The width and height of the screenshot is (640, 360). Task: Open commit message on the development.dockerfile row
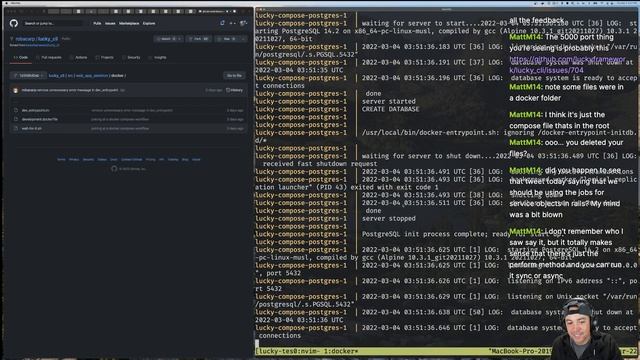point(120,119)
